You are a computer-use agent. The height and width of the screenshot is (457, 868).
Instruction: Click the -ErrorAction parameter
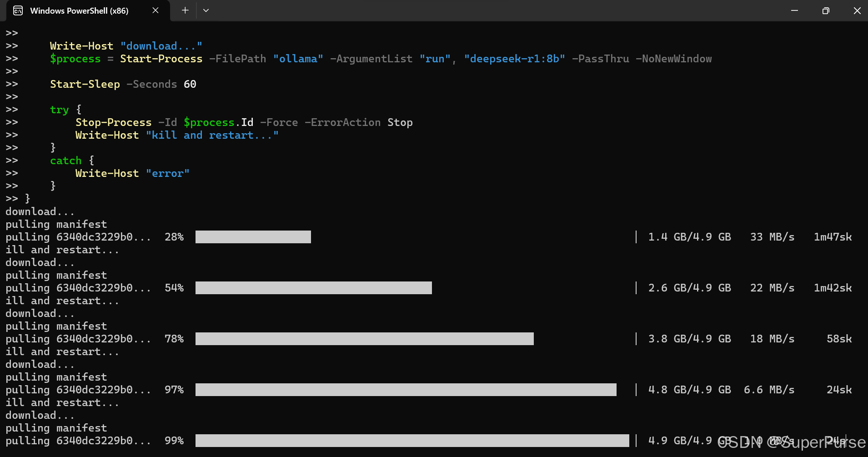click(x=343, y=122)
